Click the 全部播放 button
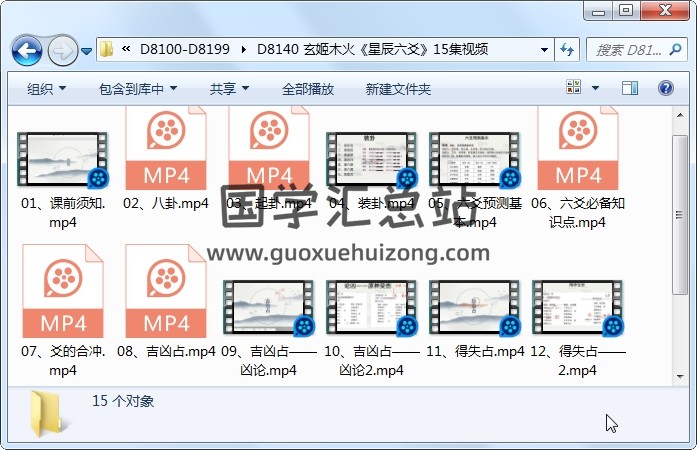697x450 pixels. coord(308,89)
